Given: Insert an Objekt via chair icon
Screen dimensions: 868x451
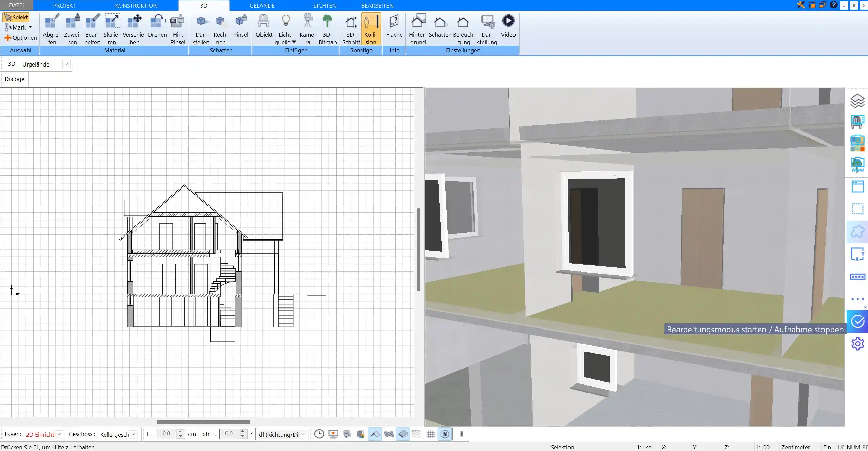Looking at the screenshot, I should click(x=264, y=26).
